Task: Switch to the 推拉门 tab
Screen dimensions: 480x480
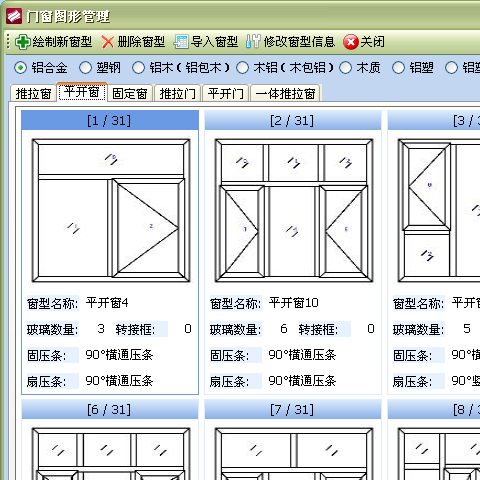Action: 177,94
